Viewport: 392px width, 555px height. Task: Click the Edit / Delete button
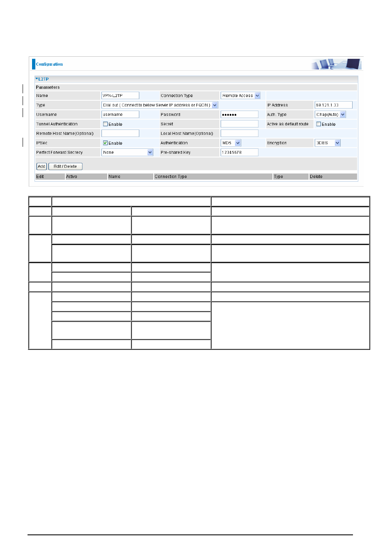[x=65, y=166]
